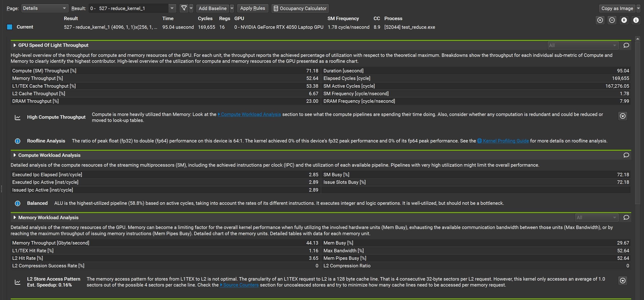Click the Roofline Analysis info icon
This screenshot has height=300, width=644.
point(18,141)
